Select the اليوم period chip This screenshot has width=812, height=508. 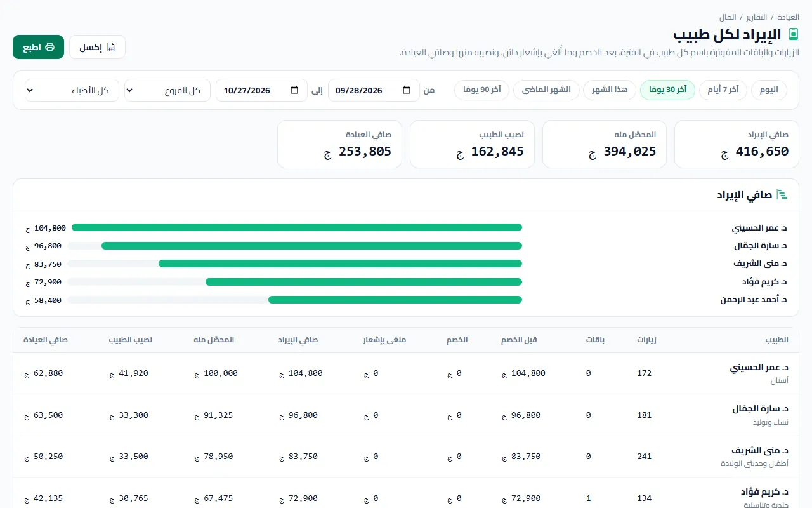(x=769, y=90)
